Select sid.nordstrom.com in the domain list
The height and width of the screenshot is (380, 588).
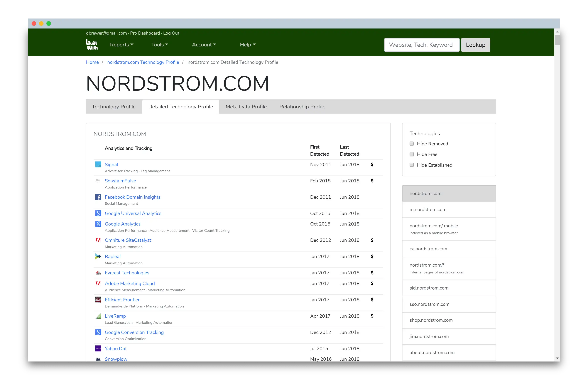tap(449, 288)
